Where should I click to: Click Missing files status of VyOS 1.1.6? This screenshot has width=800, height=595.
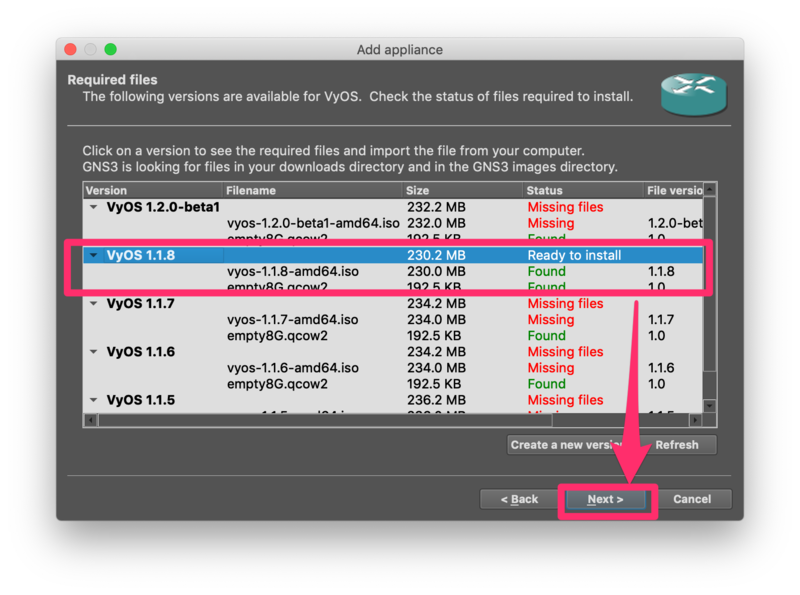565,352
